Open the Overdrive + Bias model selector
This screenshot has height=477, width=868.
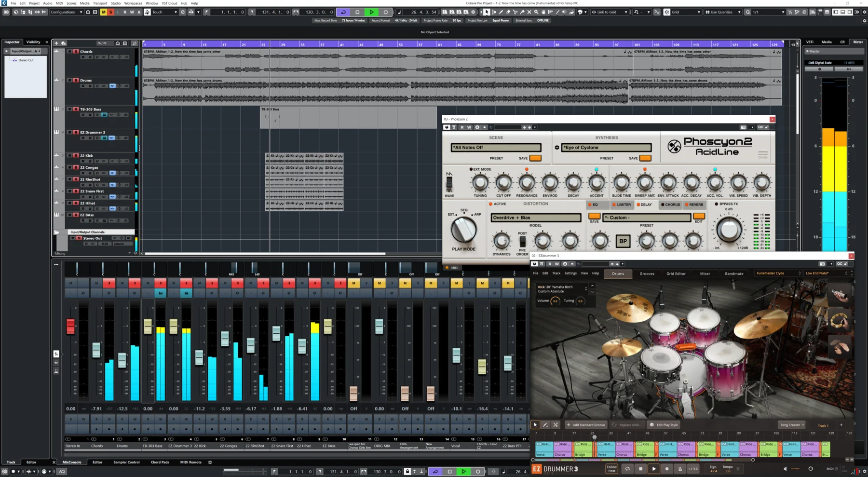pyautogui.click(x=536, y=218)
